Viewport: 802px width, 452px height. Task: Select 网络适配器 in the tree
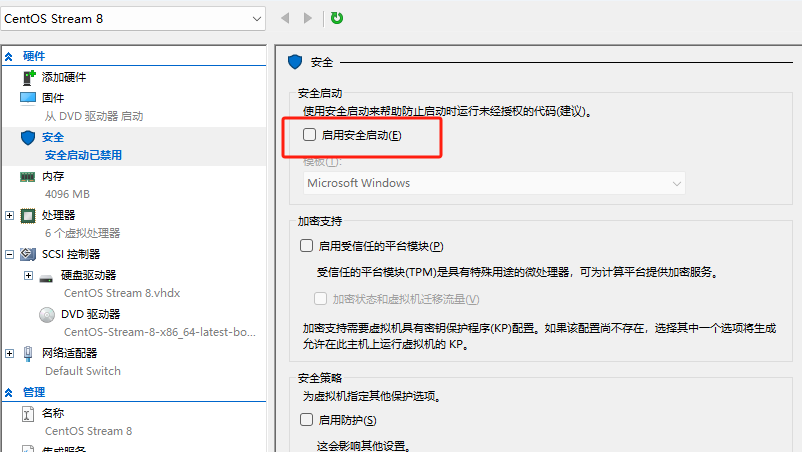pyautogui.click(x=70, y=353)
